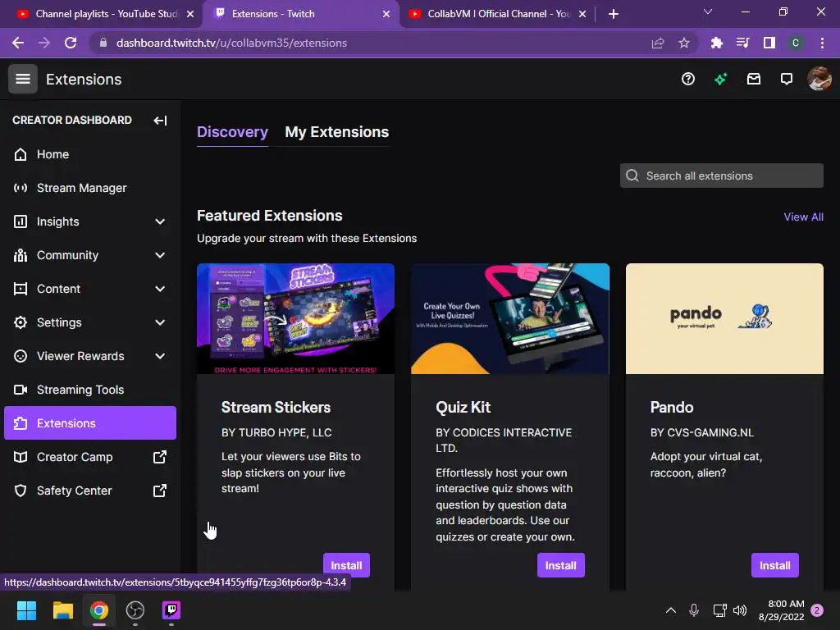Close the Extensions - Twitch tab
The height and width of the screenshot is (630, 840).
pos(386,14)
